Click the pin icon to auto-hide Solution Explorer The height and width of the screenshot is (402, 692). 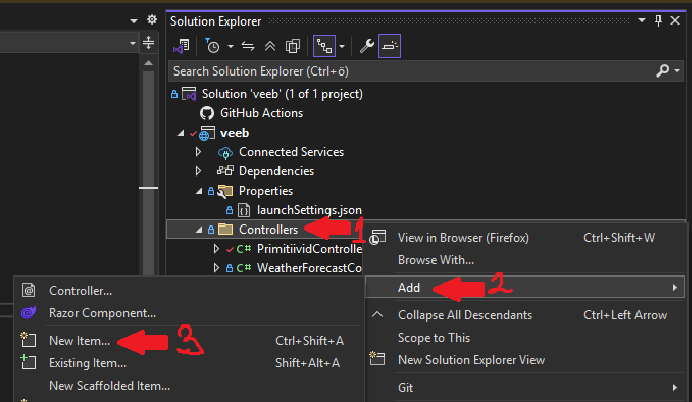click(x=657, y=20)
